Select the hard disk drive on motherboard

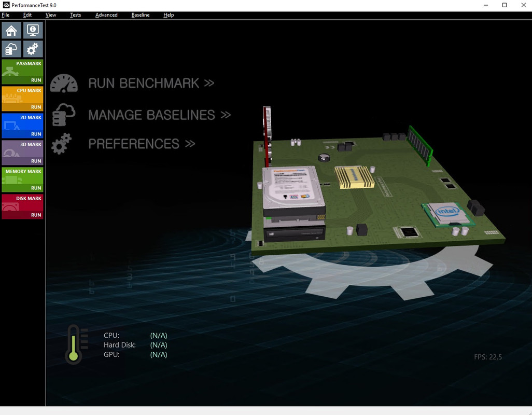click(293, 191)
